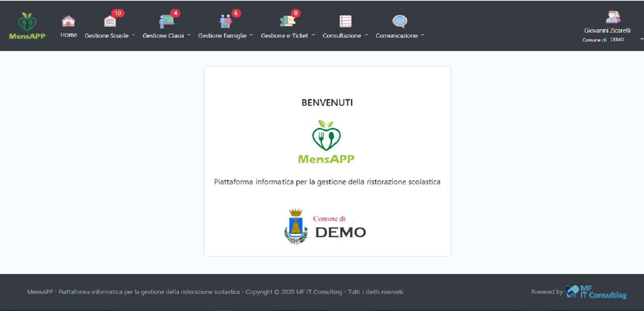Expand the Gestione Famiglie dropdown arrow

pyautogui.click(x=251, y=35)
